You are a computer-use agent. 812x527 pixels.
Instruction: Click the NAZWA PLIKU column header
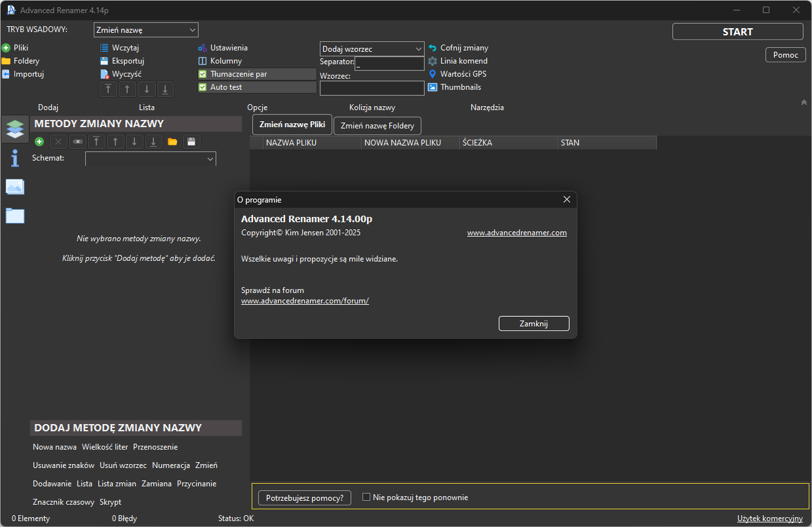[312, 142]
